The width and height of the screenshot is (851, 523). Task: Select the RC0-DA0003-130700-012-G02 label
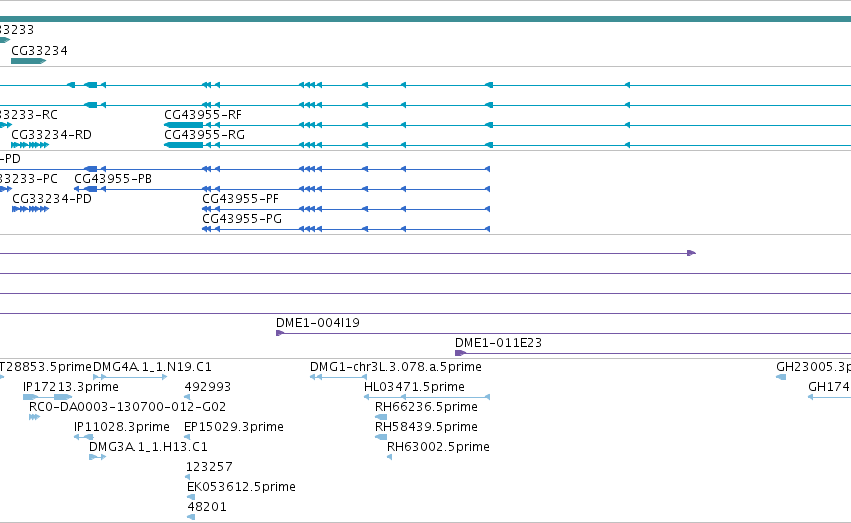coord(128,406)
